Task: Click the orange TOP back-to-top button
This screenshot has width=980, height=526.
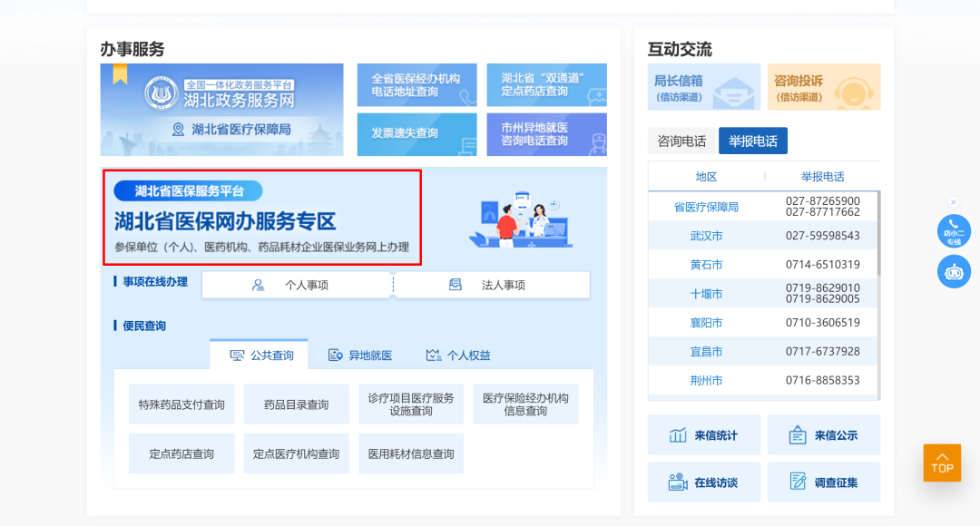Action: pos(942,463)
